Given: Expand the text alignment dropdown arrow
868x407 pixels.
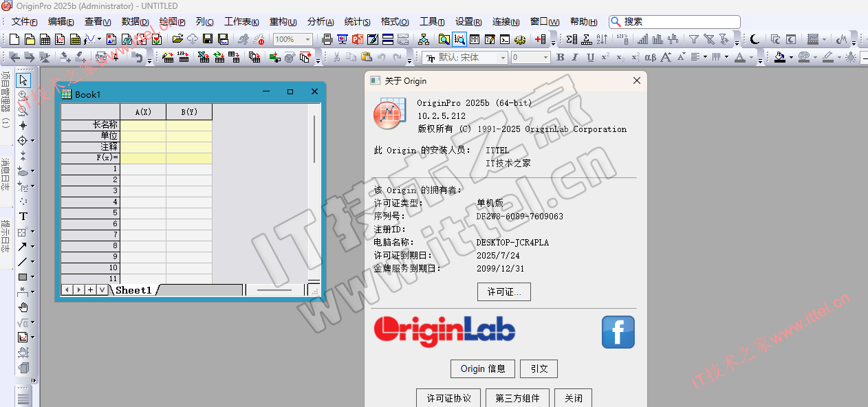Looking at the screenshot, I should point(705,57).
